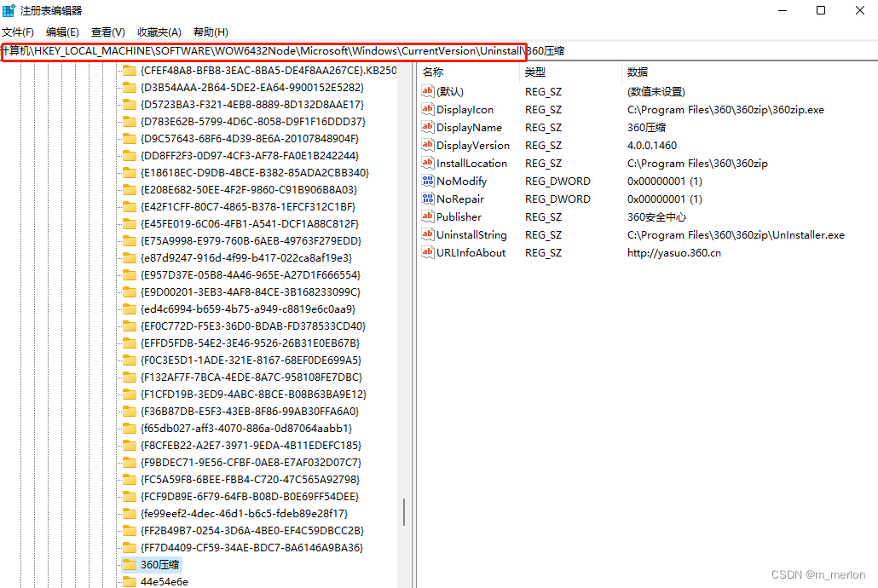Select tree key {E957D37E-05B8-4A46-965E-A27D1F666554}
878x588 pixels.
(x=251, y=275)
